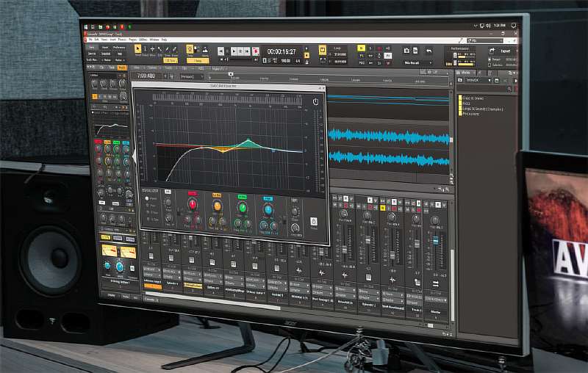The image size is (588, 373).
Task: Click the Export button
Action: point(503,51)
